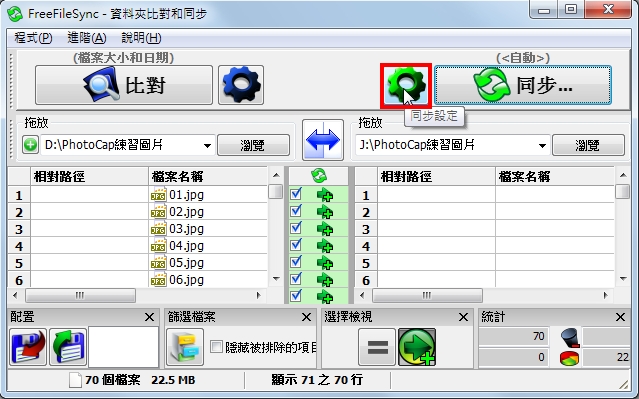Sort right grid by 檔案名稱 column header
Image resolution: width=639 pixels, height=399 pixels.
pos(555,176)
